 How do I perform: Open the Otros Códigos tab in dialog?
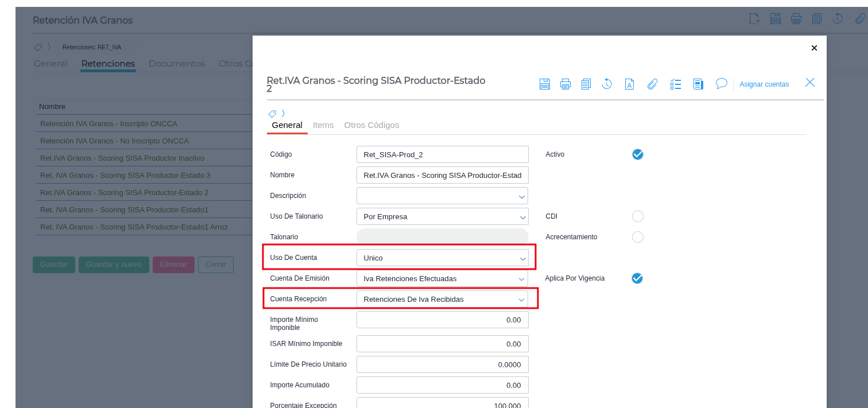click(x=371, y=125)
